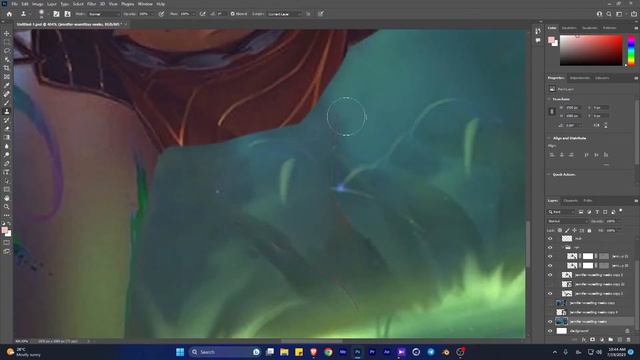Open the clone source panel icon
The width and height of the screenshot is (640, 360).
coord(67,14)
